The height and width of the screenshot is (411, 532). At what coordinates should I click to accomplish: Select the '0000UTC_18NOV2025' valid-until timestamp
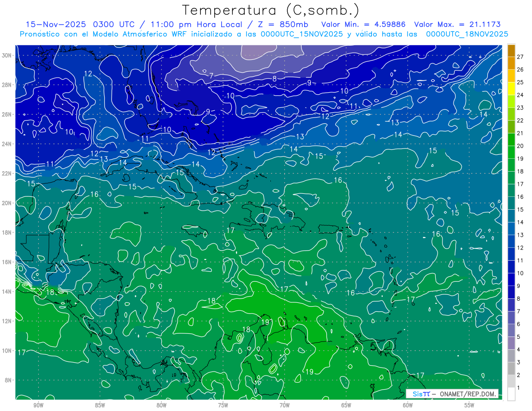(467, 34)
